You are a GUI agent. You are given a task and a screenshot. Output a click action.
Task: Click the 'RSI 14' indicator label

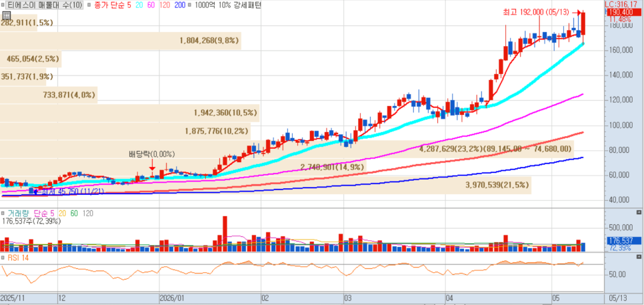[18, 258]
